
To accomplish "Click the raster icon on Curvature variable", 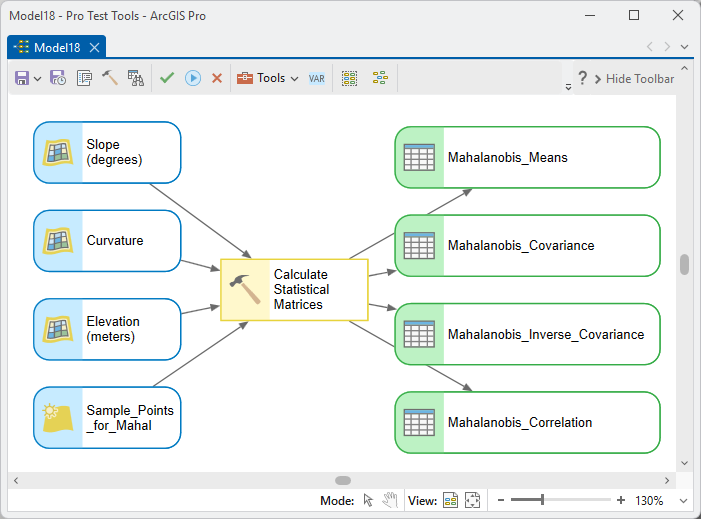I will click(x=58, y=241).
